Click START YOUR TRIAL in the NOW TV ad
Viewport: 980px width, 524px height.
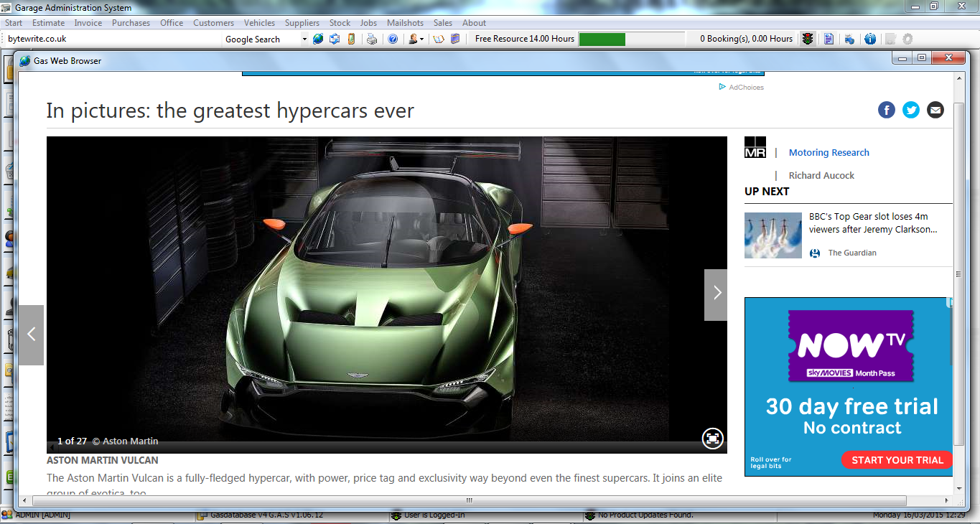click(897, 460)
